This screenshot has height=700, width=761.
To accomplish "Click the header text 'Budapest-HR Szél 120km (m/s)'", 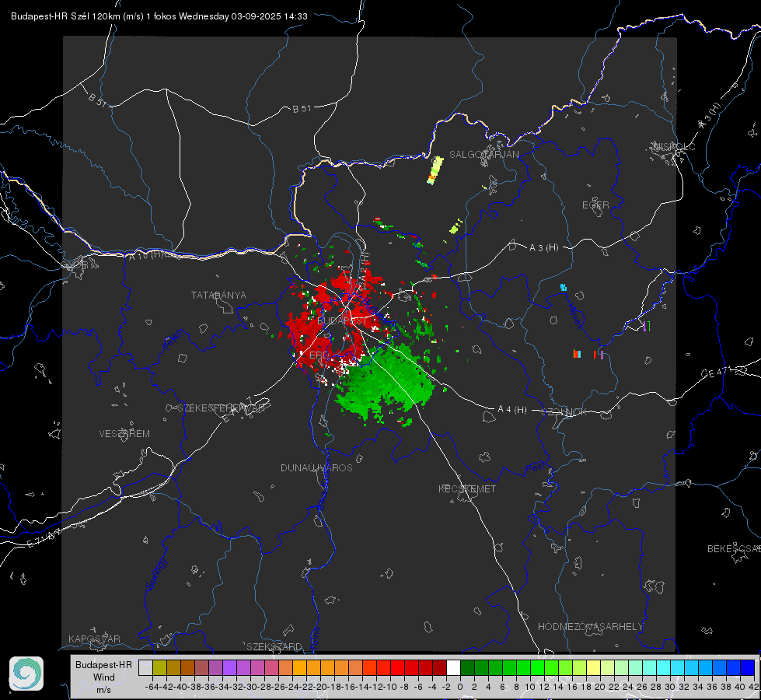I will pos(77,16).
